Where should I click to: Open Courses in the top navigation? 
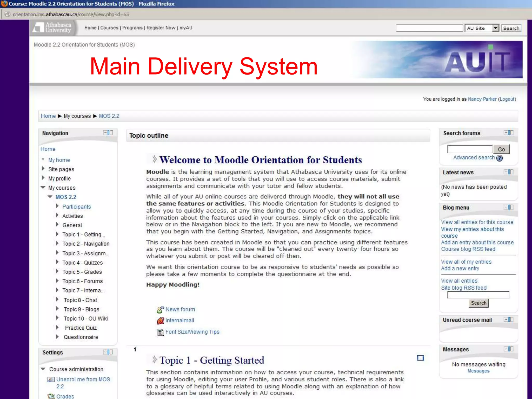click(109, 28)
